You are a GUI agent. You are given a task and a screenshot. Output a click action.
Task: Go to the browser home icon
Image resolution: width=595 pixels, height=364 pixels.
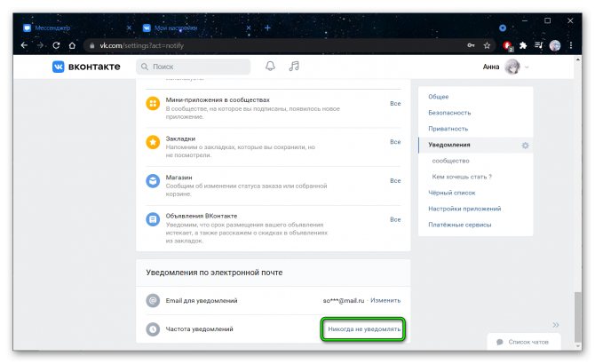point(72,45)
